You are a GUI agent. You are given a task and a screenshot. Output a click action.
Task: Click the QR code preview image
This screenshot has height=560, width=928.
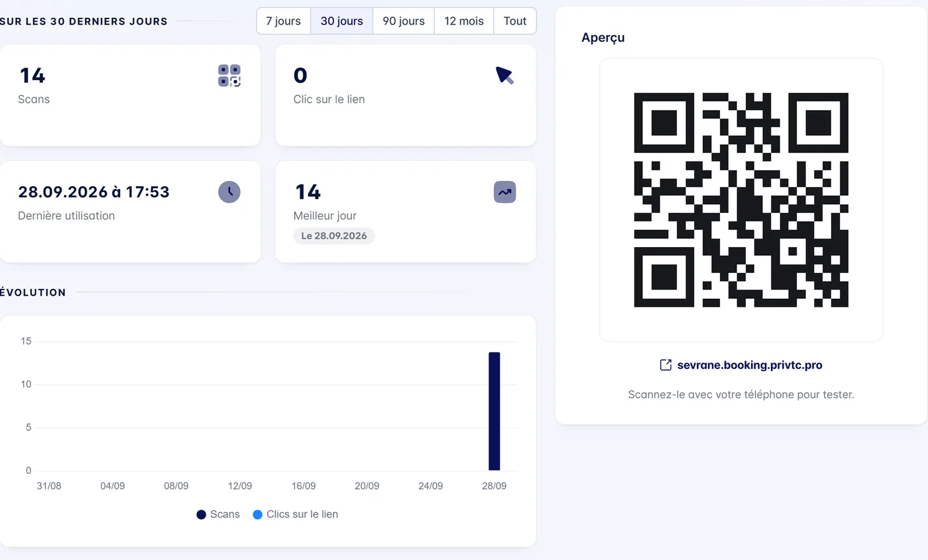pyautogui.click(x=741, y=199)
